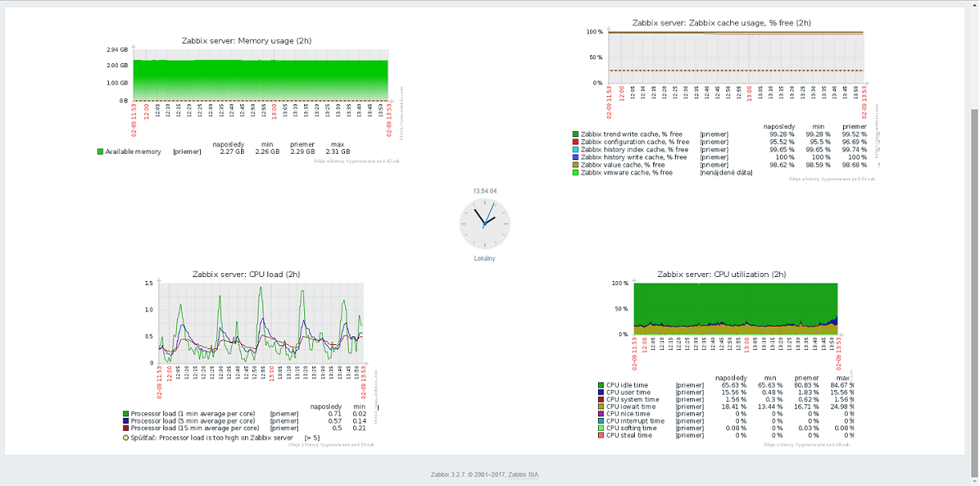Click the 'CPU idle time' legend label
Screen dimensions: 980x486
pyautogui.click(x=627, y=385)
